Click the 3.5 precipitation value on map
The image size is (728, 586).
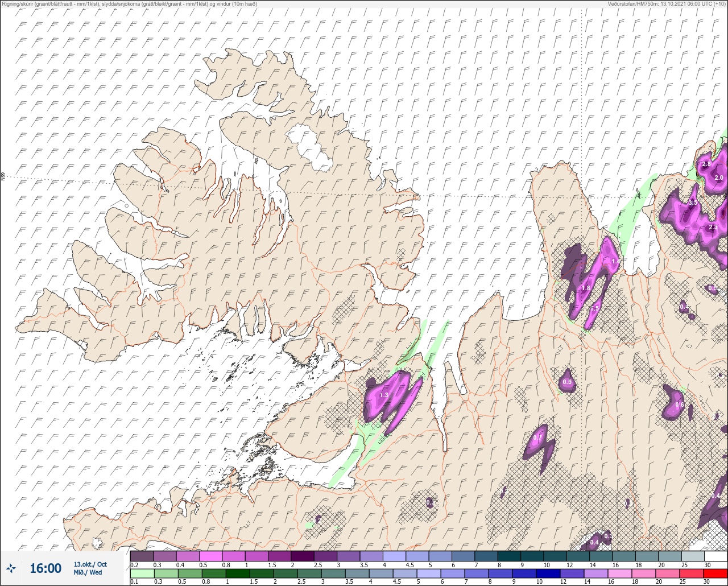(693, 203)
